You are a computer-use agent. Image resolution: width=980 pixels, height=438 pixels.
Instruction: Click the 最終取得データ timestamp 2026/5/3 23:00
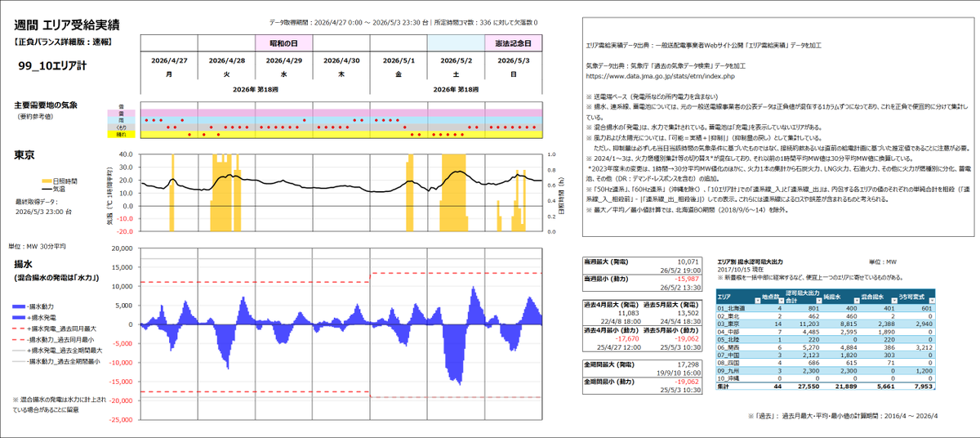tap(44, 210)
